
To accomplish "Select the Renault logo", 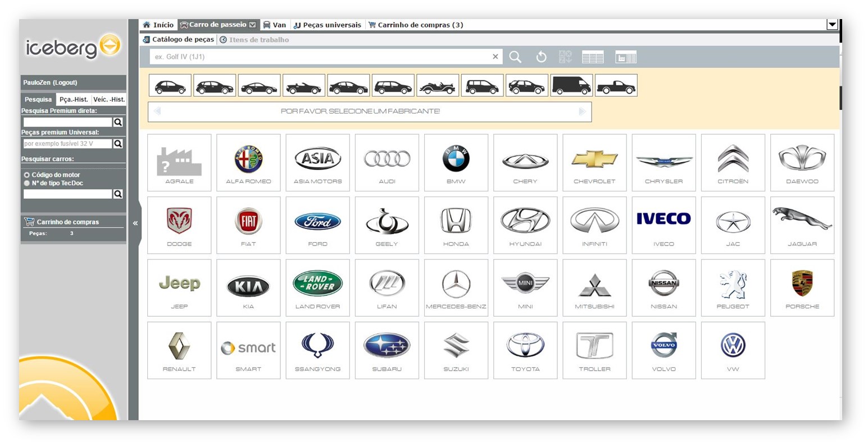I will [179, 350].
